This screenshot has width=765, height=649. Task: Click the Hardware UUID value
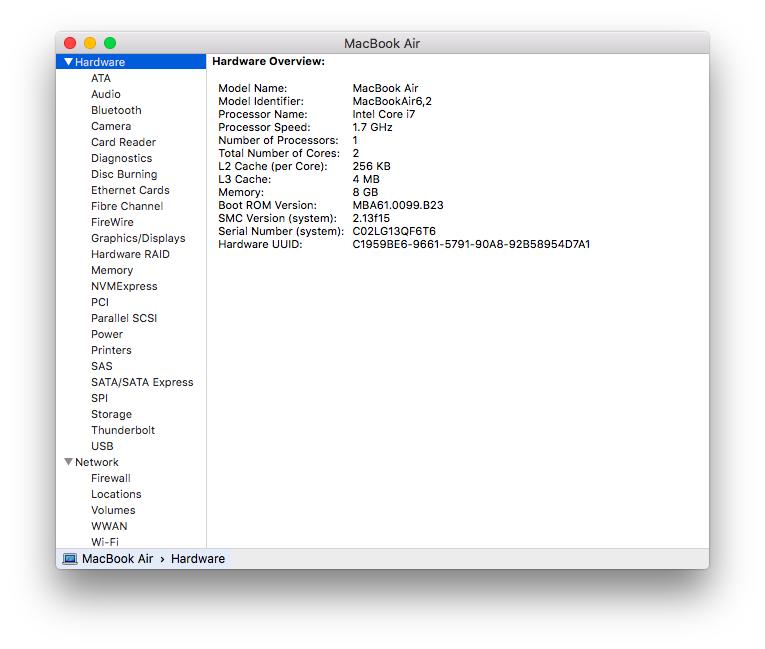click(471, 244)
